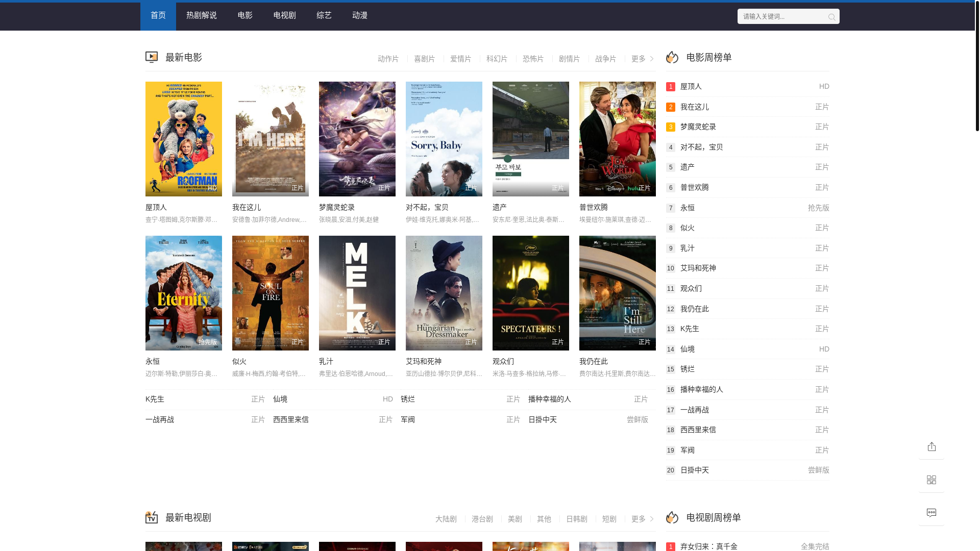Switch to the 电视剧 navigation tab
Screen dimensions: 980x551
285,15
